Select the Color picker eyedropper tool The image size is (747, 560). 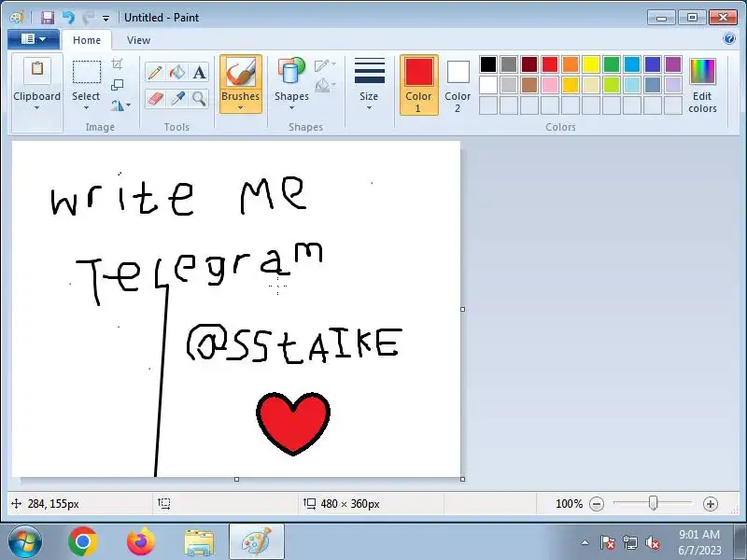(x=177, y=99)
